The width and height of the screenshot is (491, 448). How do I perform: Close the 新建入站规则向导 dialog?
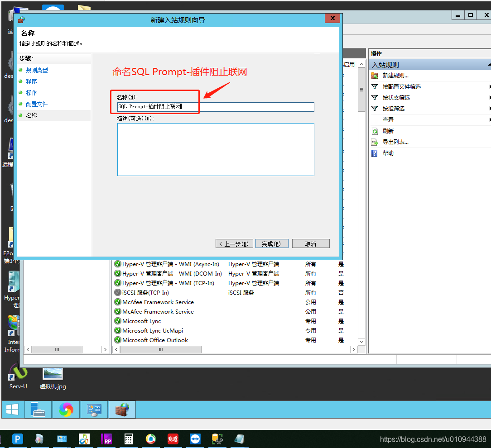click(x=332, y=18)
